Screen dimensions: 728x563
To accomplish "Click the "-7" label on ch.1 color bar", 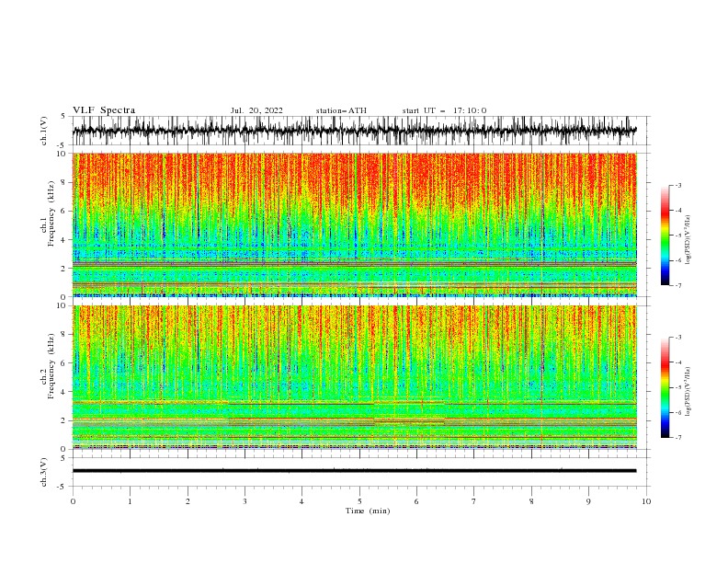I will (677, 285).
